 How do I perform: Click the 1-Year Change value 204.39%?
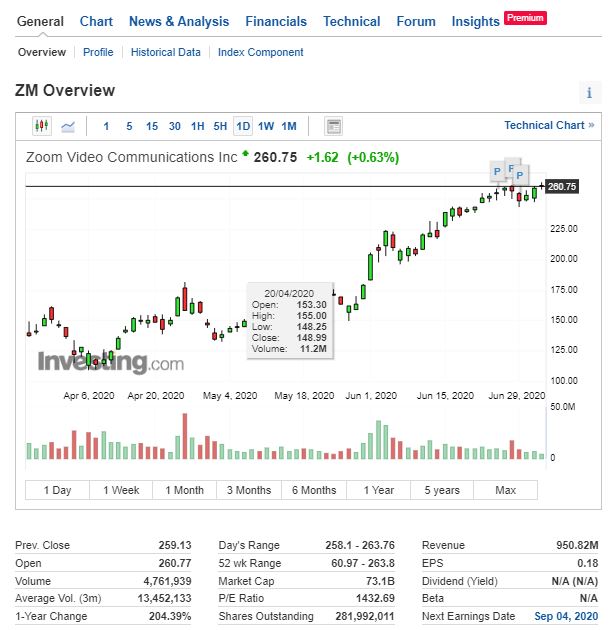pyautogui.click(x=170, y=616)
